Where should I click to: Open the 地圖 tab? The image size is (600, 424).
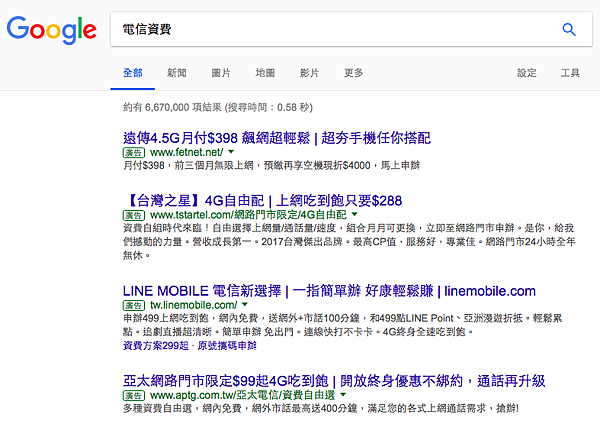click(265, 73)
